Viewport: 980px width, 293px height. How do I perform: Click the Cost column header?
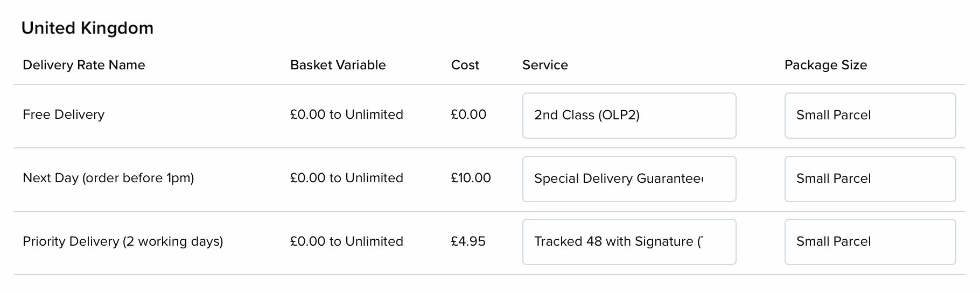[465, 65]
